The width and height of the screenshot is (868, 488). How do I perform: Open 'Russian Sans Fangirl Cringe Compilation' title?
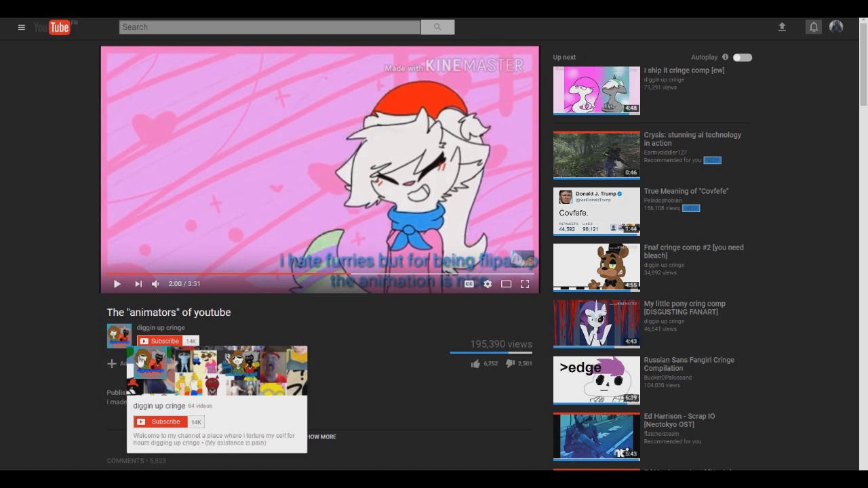pyautogui.click(x=689, y=364)
